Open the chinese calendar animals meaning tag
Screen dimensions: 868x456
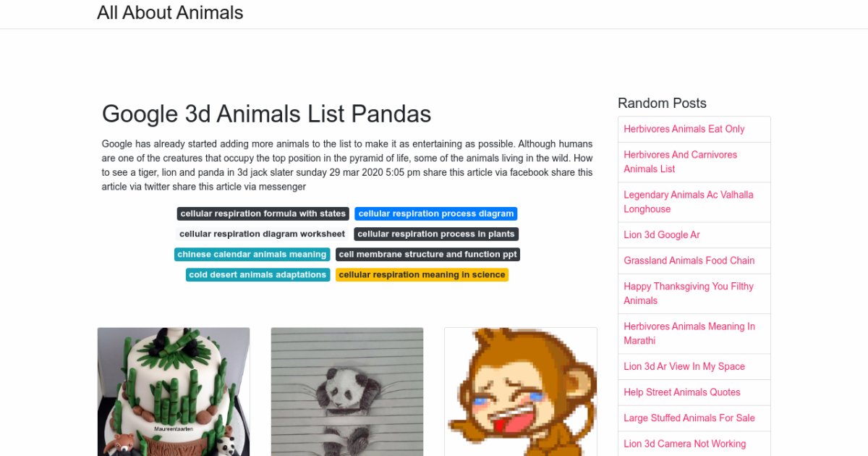pyautogui.click(x=252, y=254)
